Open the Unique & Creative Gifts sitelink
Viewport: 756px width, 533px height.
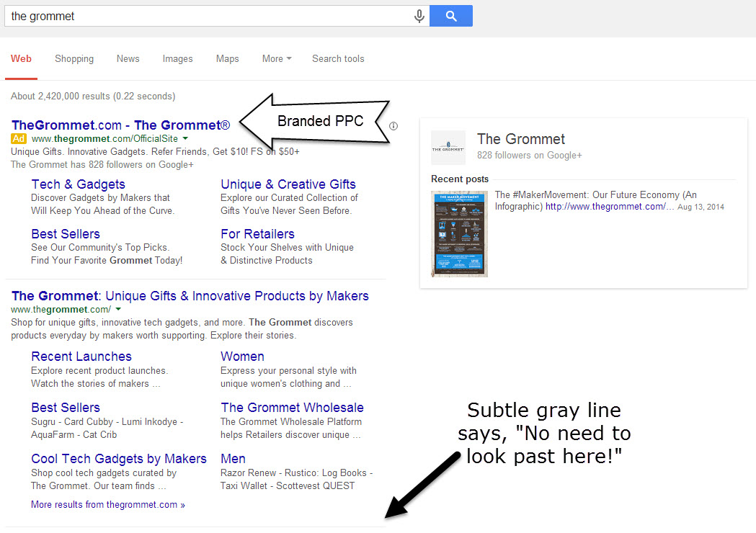click(x=288, y=184)
